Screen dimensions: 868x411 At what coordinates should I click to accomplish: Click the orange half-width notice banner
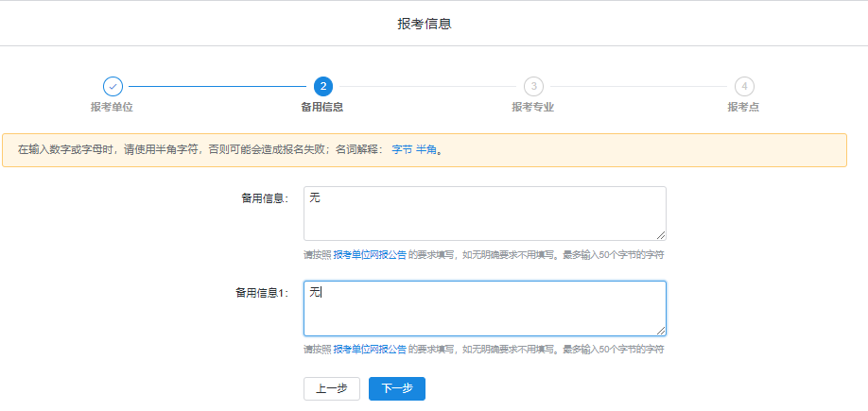tap(425, 150)
